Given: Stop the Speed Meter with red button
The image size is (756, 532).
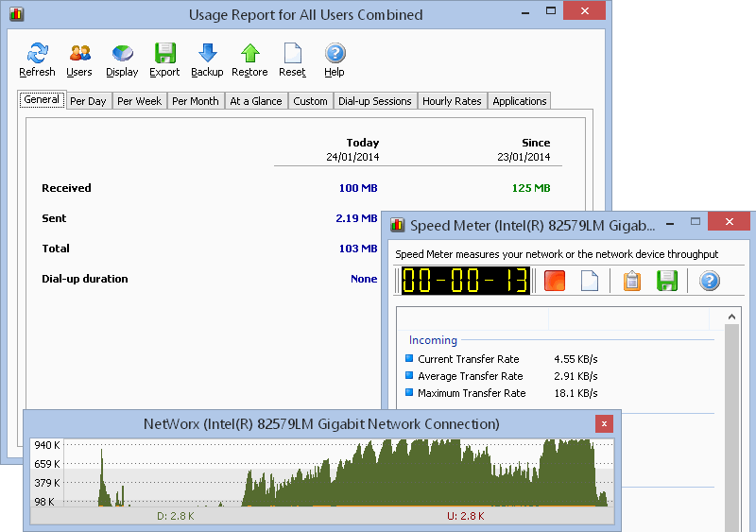Looking at the screenshot, I should 555,281.
